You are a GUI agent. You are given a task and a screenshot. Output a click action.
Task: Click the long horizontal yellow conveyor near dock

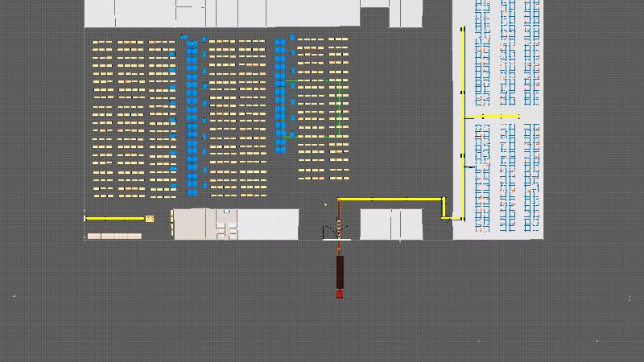[390, 199]
